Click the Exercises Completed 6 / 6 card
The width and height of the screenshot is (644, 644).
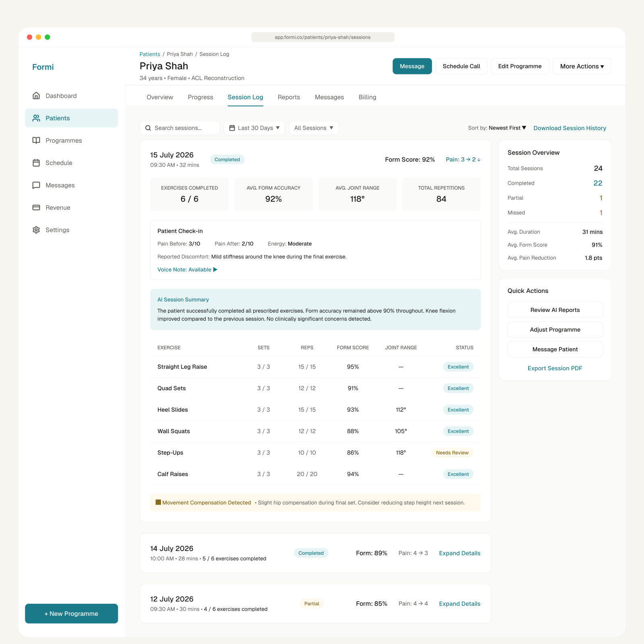tap(190, 194)
